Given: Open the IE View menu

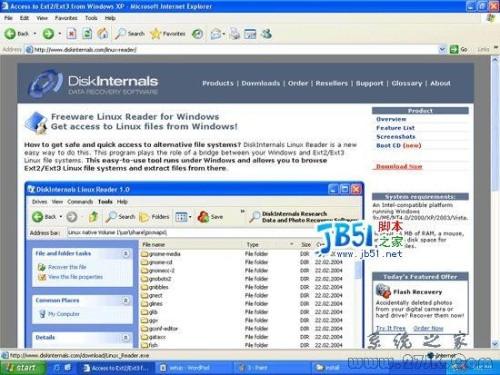Looking at the screenshot, I should pyautogui.click(x=42, y=18).
